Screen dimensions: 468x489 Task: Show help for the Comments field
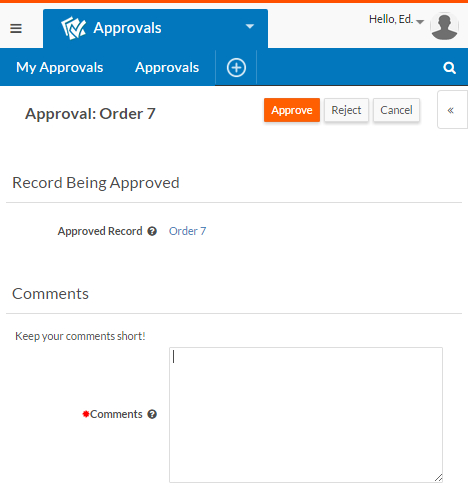pos(152,414)
